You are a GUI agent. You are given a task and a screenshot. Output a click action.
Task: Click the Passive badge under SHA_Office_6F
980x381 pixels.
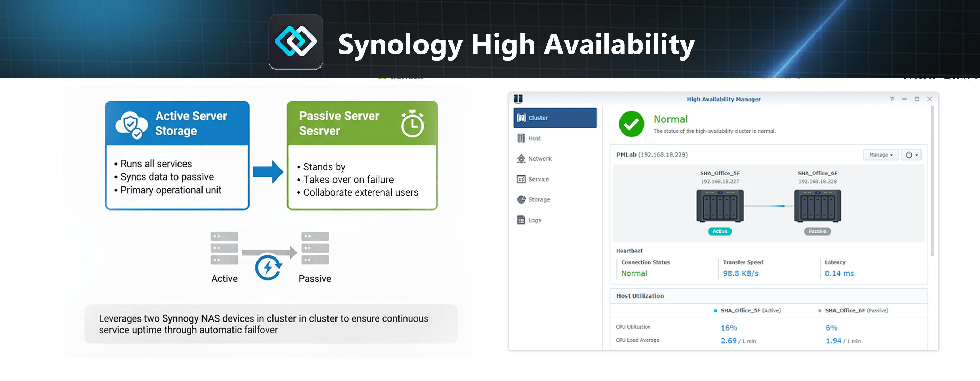pos(817,231)
